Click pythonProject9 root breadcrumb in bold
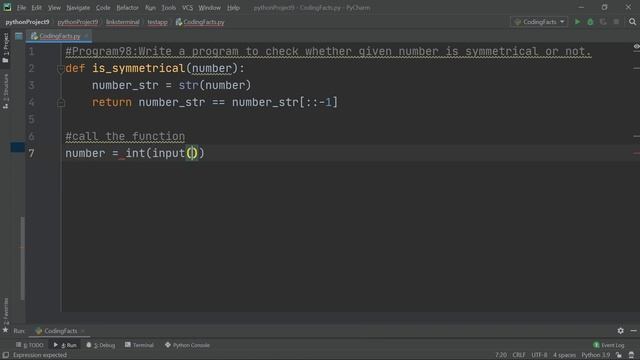 point(27,22)
